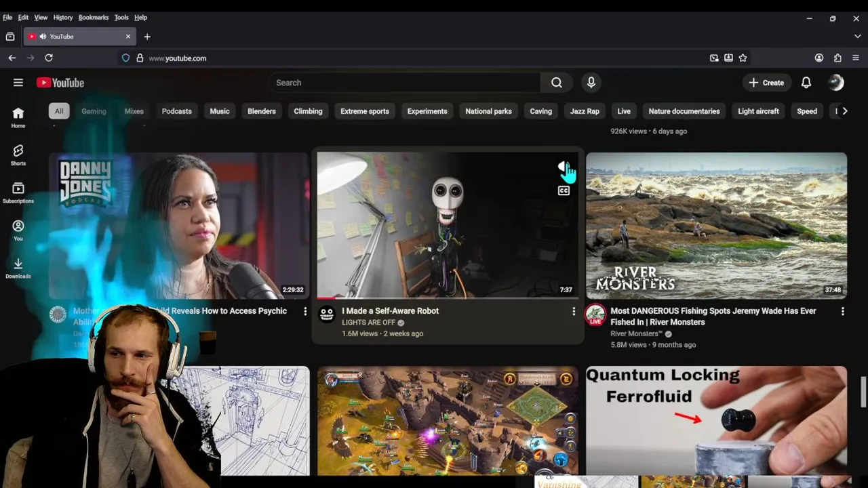Open Downloads in sidebar
Screen dimensions: 868x488
(18, 268)
